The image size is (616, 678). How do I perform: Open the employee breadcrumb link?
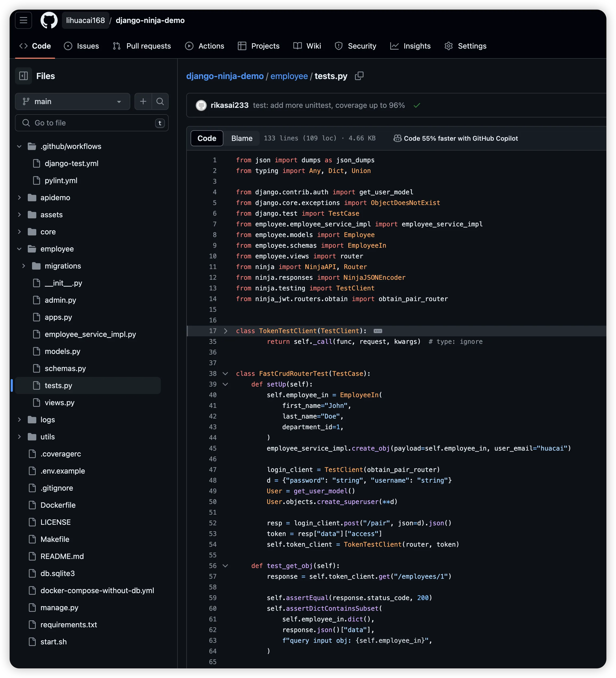[x=289, y=76]
